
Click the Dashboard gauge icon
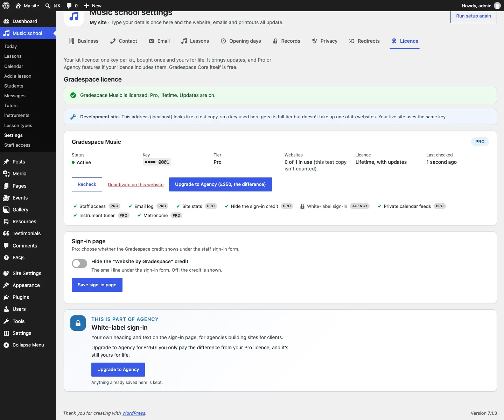(x=6, y=21)
